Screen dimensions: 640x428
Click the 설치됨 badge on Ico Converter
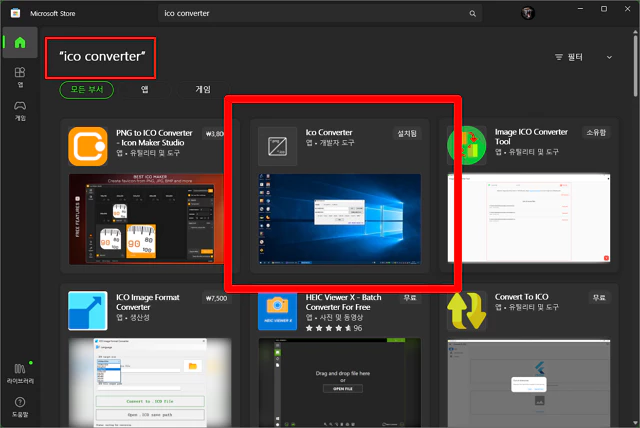coord(407,133)
